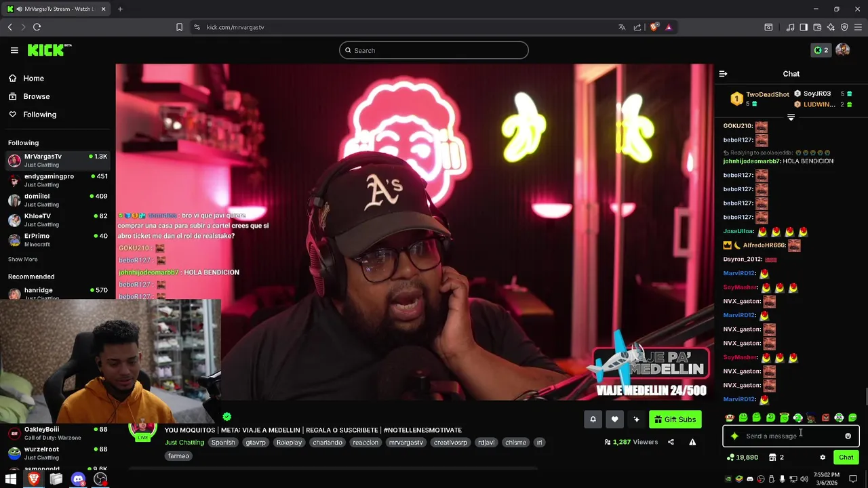
Task: Expand the chat leaderboard chevron
Action: (791, 117)
